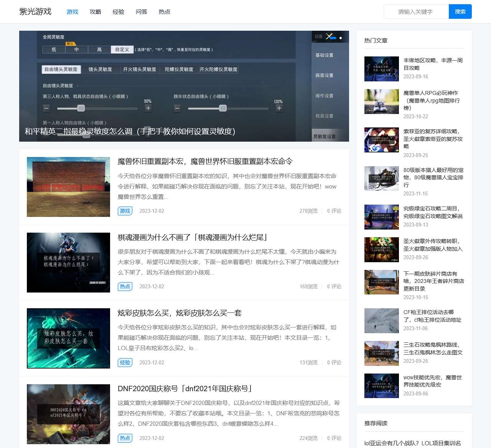Open the 问答 page from navigation
This screenshot has height=448, width=491.
pyautogui.click(x=141, y=12)
